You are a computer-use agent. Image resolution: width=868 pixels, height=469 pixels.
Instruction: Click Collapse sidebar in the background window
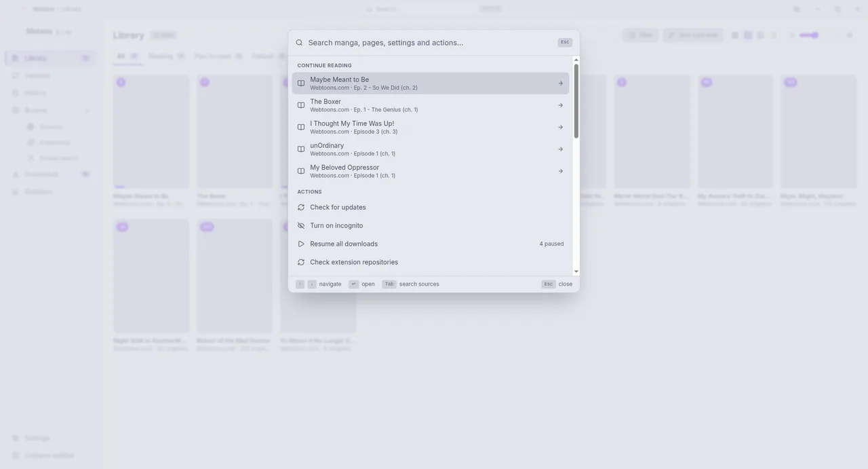point(50,455)
